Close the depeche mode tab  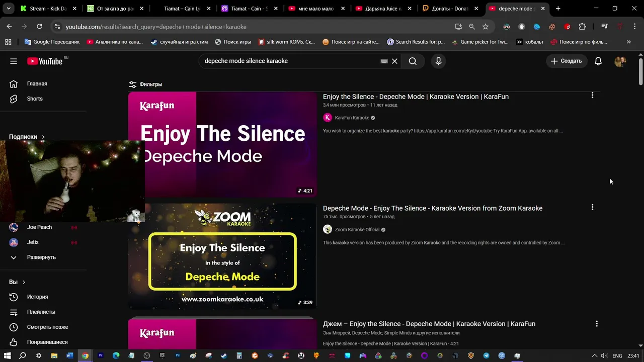click(x=543, y=9)
